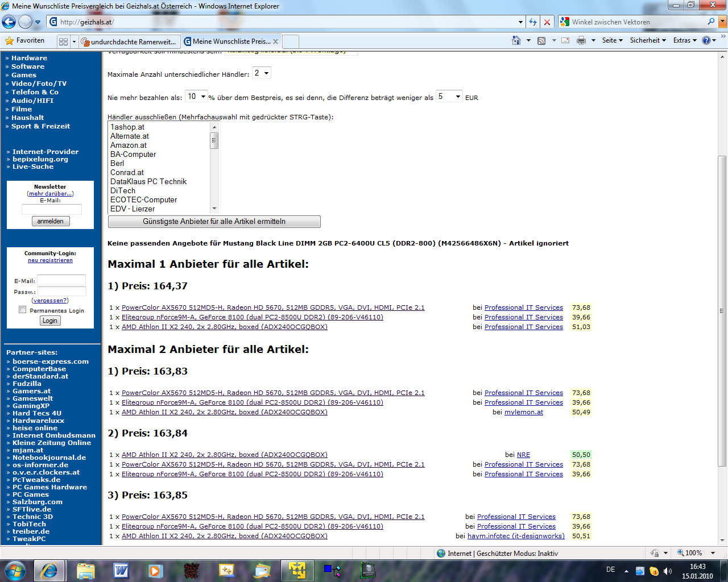Open the Video/Foto/TV category
Viewport: 728px width, 582px height.
pos(39,84)
